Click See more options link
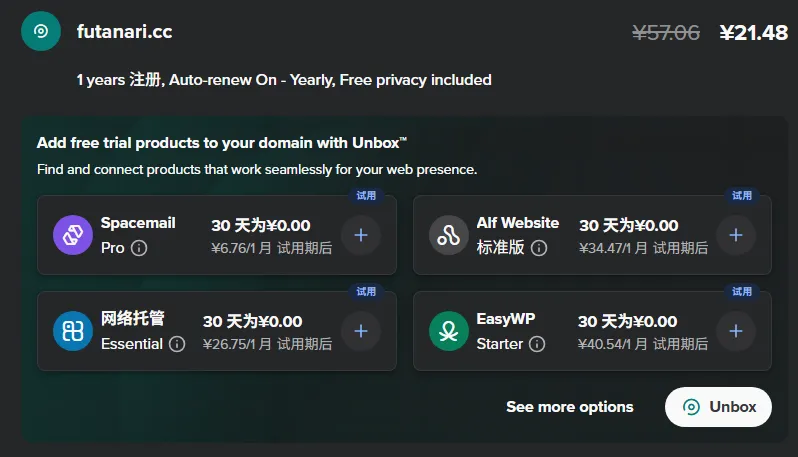 [x=569, y=407]
